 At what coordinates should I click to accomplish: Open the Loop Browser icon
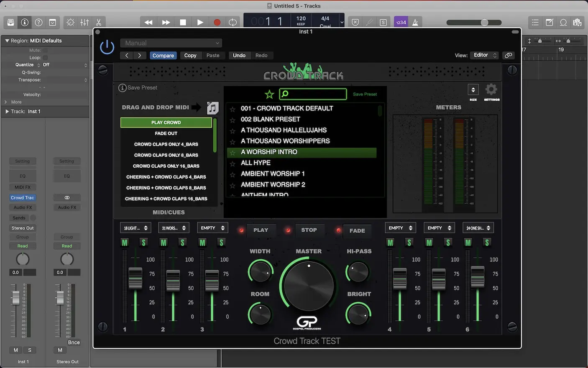pos(563,23)
